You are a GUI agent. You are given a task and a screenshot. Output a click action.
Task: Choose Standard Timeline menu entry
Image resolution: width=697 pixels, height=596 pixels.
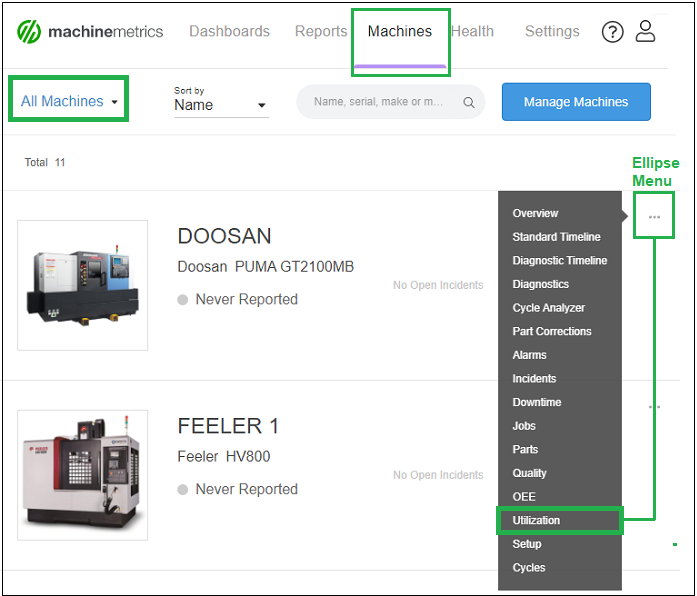tap(556, 237)
